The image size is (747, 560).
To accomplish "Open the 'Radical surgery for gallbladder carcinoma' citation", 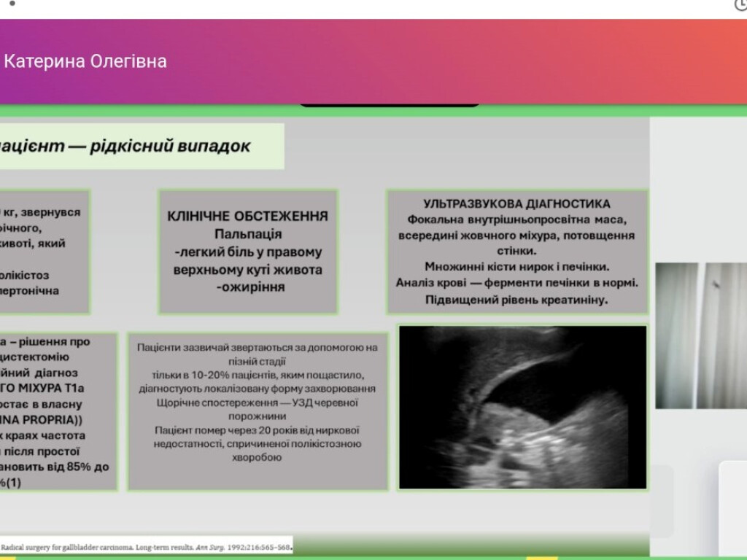I will tap(146, 546).
